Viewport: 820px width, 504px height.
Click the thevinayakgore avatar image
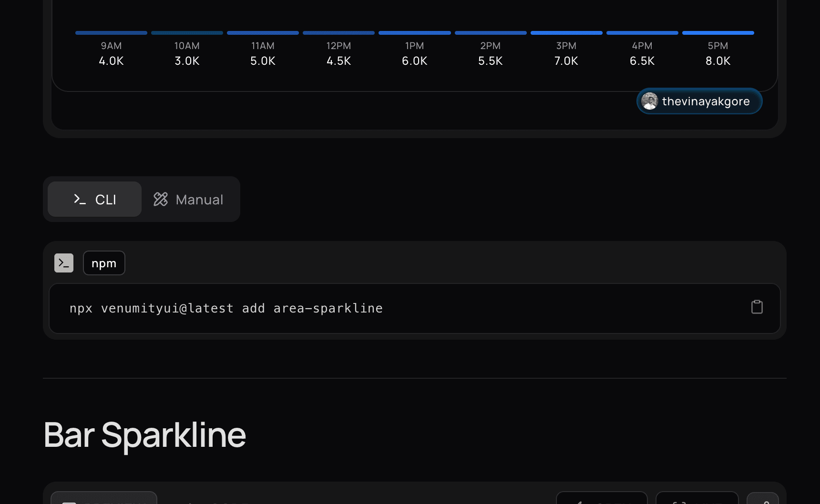pos(649,101)
